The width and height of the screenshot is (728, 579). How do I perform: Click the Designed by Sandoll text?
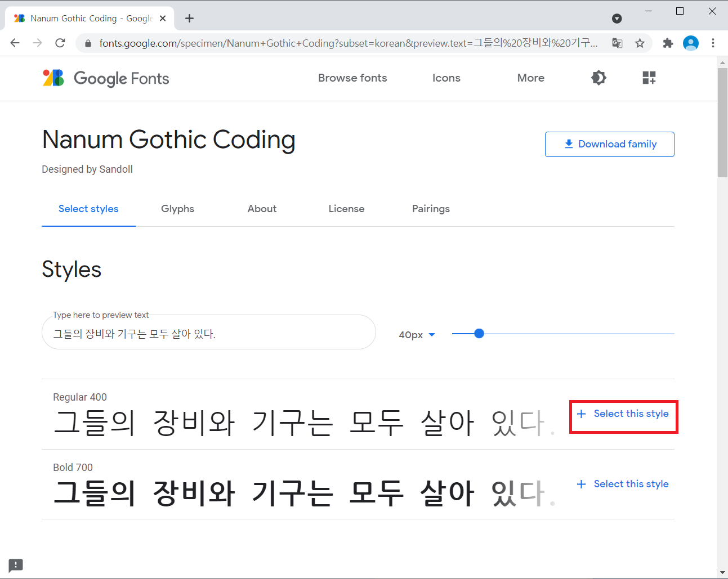click(x=87, y=169)
